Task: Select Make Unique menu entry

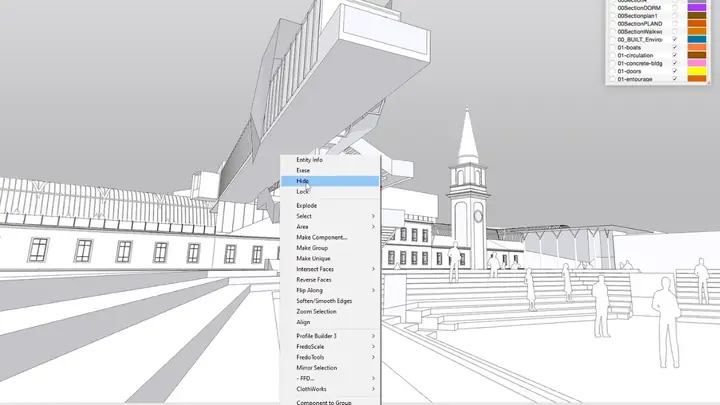Action: click(x=330, y=259)
